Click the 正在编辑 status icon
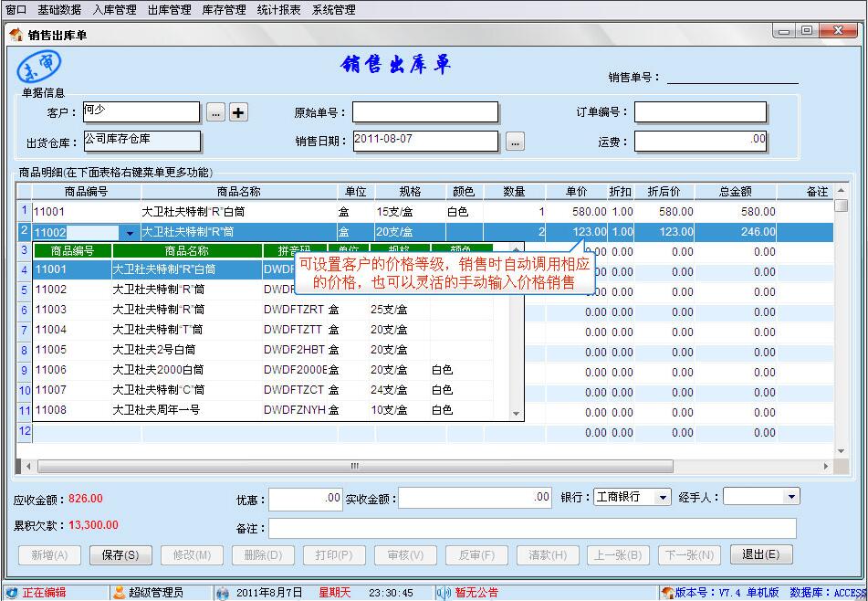 pyautogui.click(x=11, y=591)
